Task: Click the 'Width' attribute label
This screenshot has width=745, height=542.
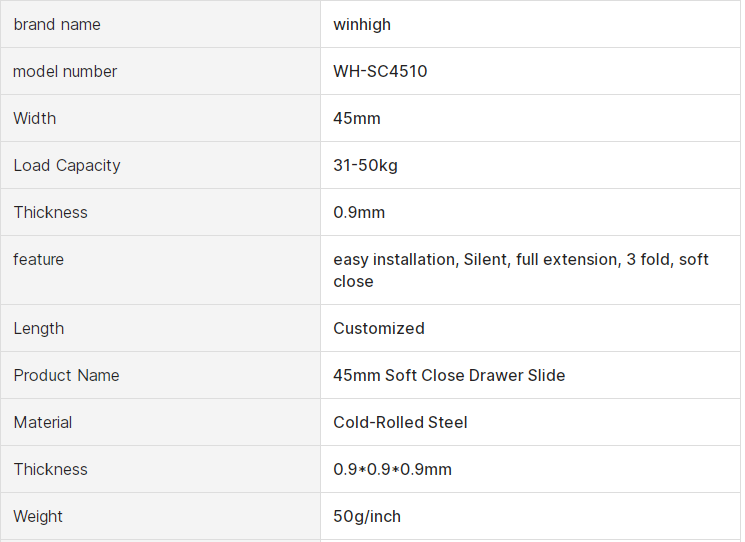Action: [35, 118]
